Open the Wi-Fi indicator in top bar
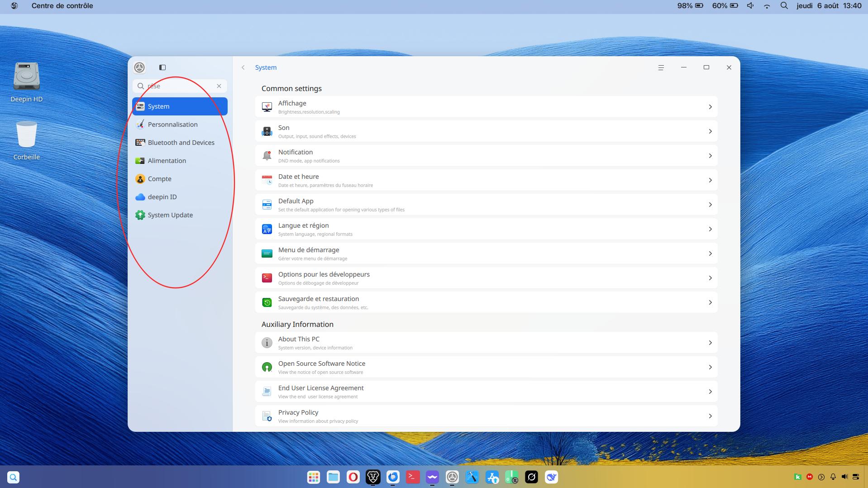 coord(767,6)
